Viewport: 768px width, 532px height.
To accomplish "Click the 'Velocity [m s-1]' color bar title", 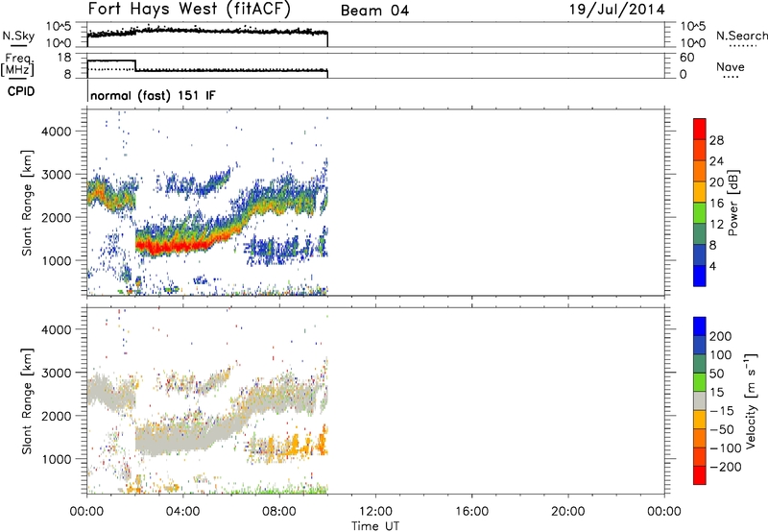I will click(752, 400).
